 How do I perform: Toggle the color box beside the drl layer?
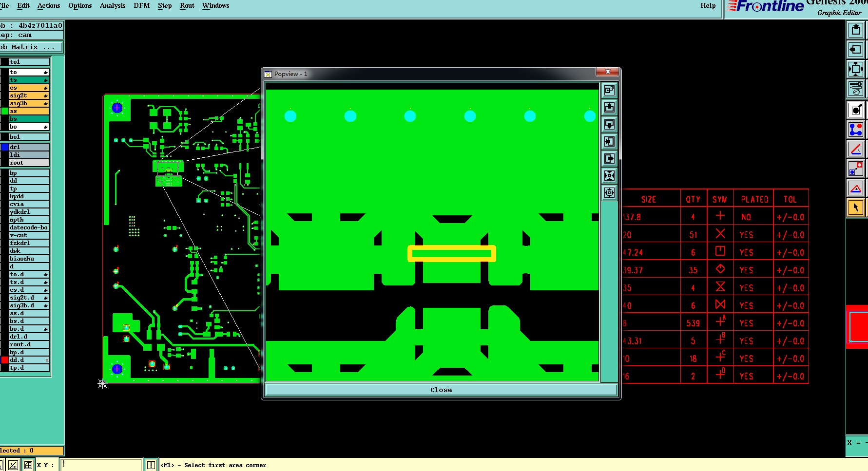pos(5,147)
